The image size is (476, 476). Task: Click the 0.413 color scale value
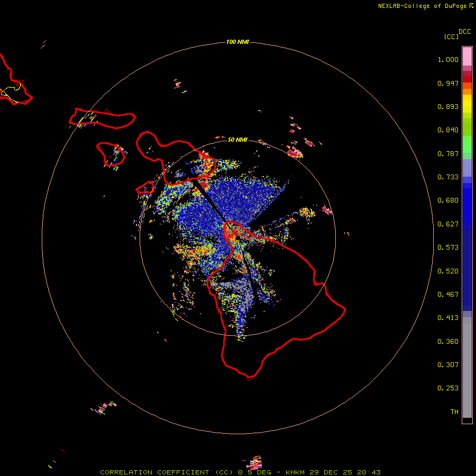click(x=448, y=318)
